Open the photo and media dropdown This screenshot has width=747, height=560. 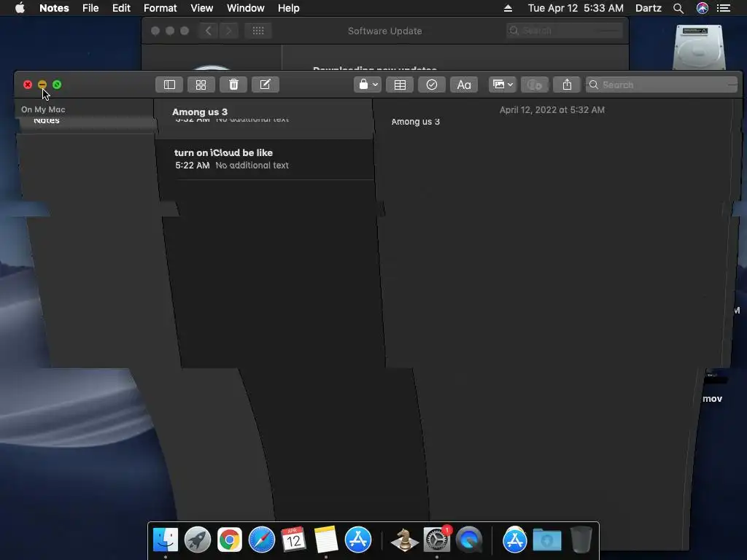pyautogui.click(x=502, y=85)
